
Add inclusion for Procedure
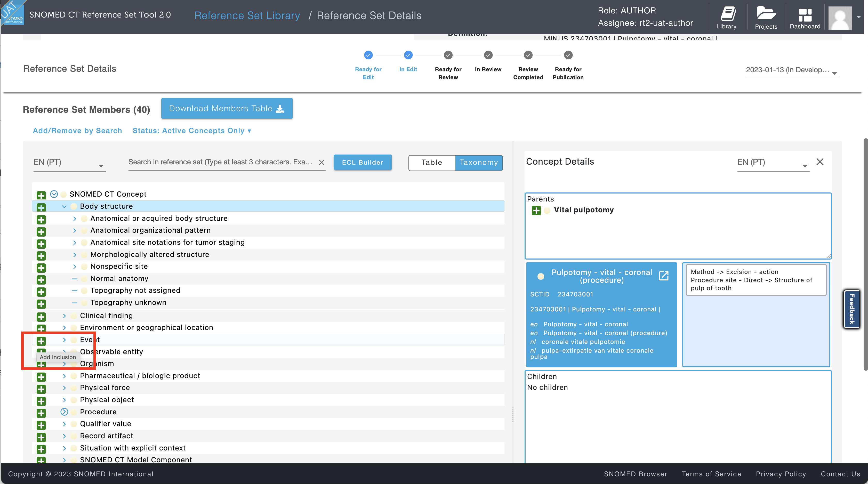[x=41, y=413]
